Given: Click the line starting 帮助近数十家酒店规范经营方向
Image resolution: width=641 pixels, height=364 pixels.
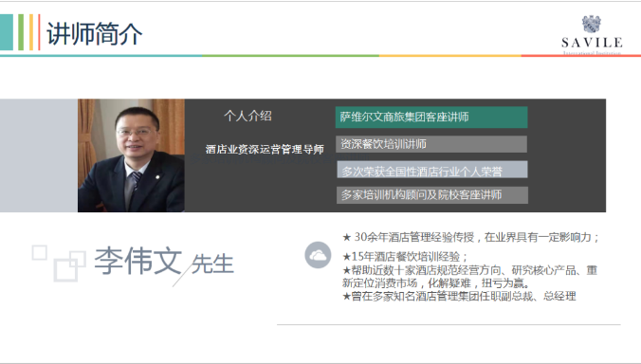Looking at the screenshot, I should click(469, 270).
